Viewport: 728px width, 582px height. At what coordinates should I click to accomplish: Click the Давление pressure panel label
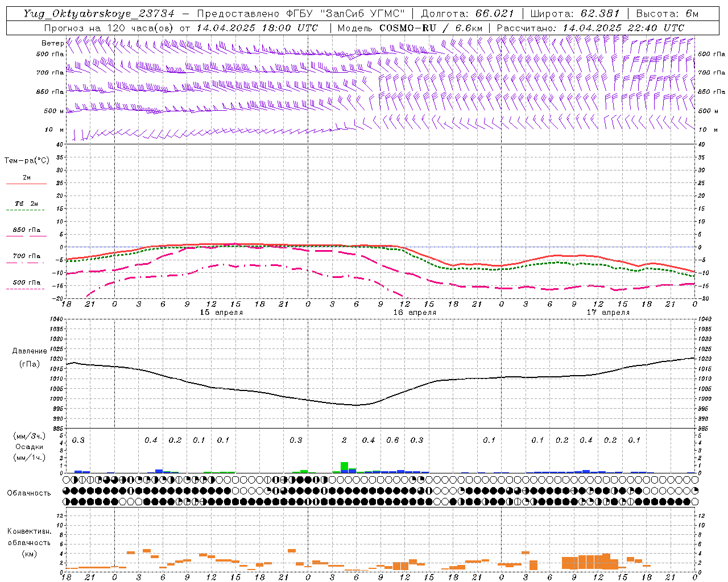[x=30, y=351]
